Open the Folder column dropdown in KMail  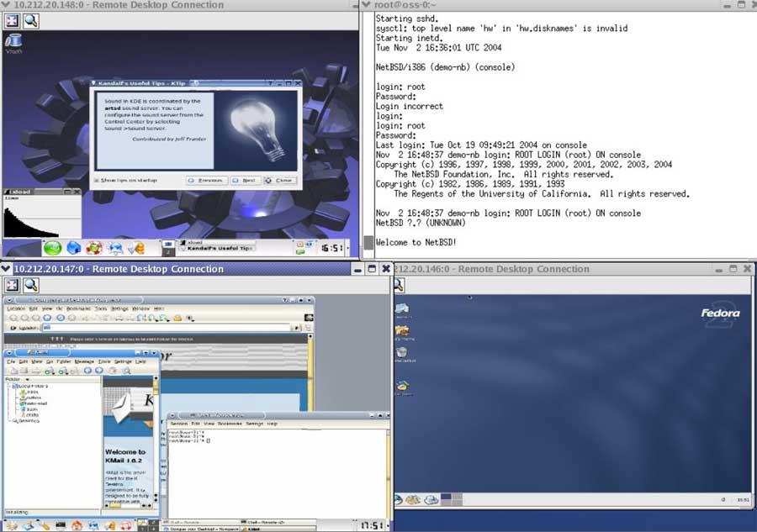click(x=28, y=380)
